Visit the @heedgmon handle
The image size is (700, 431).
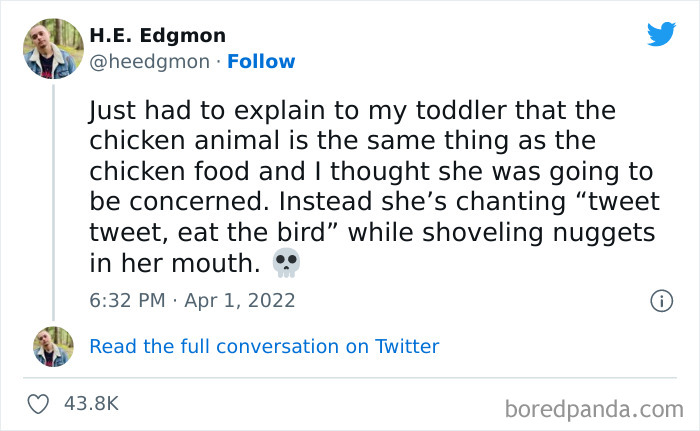click(150, 62)
